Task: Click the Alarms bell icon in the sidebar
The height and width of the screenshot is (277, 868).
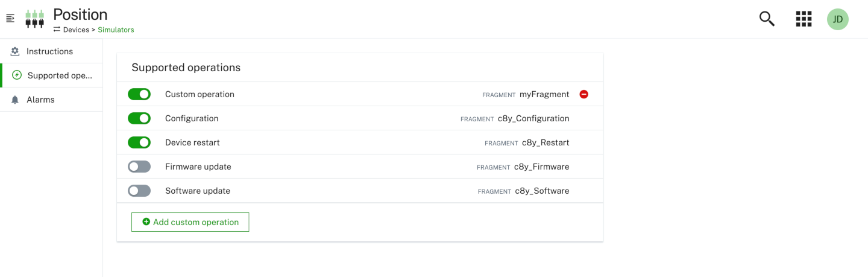Action: [15, 100]
